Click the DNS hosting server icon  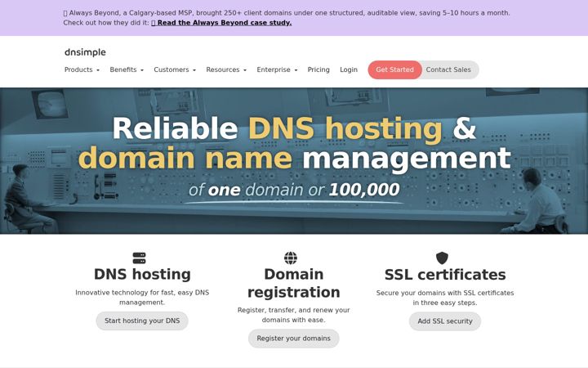(139, 258)
